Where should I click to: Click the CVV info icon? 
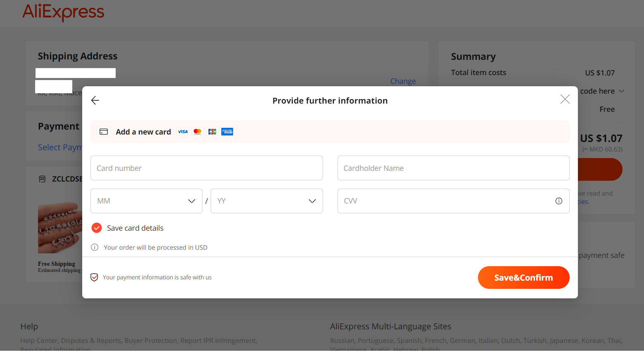click(x=559, y=201)
